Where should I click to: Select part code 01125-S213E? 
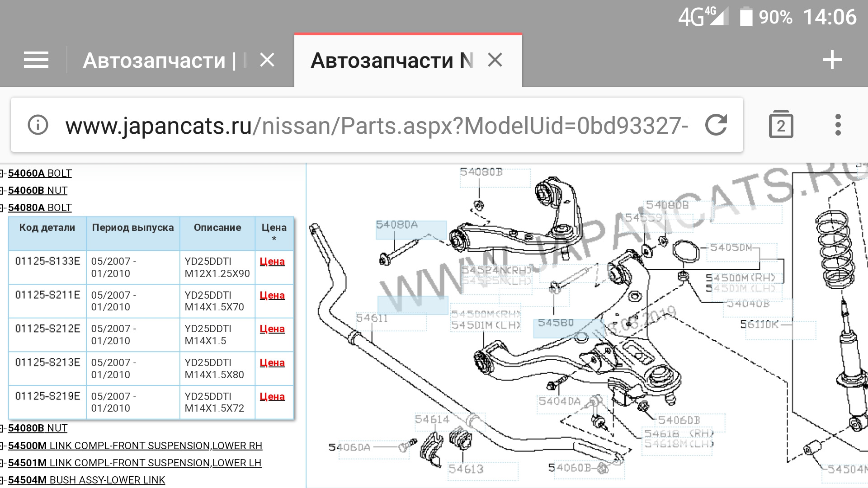point(47,362)
